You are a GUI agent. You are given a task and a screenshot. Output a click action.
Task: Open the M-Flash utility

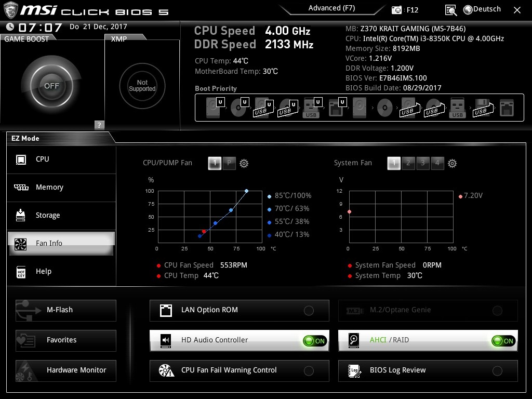click(x=66, y=310)
